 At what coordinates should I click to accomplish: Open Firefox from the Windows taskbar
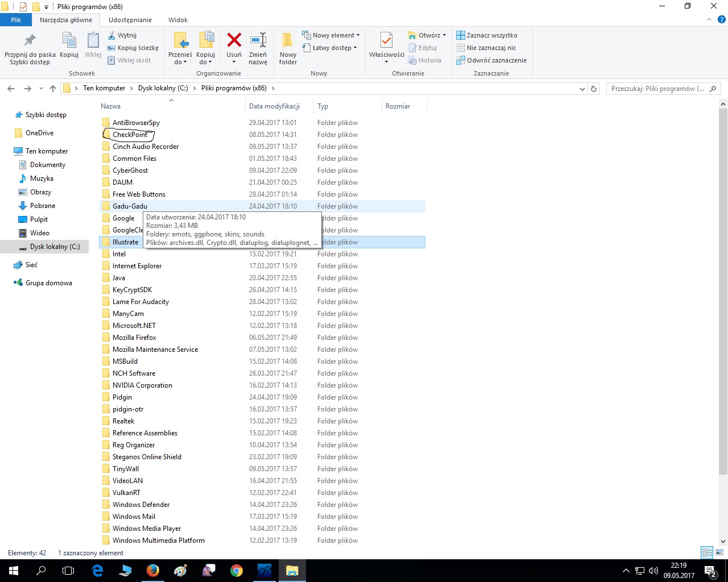click(x=152, y=571)
